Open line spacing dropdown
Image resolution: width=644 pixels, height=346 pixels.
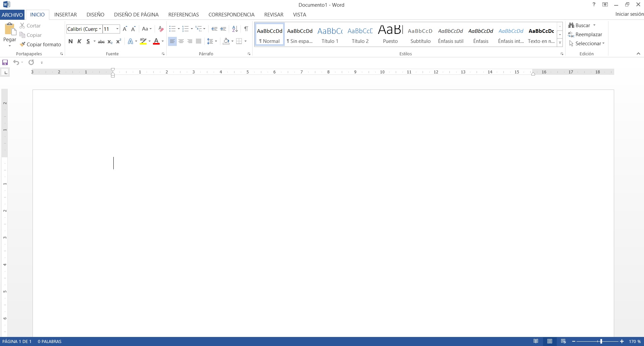212,41
